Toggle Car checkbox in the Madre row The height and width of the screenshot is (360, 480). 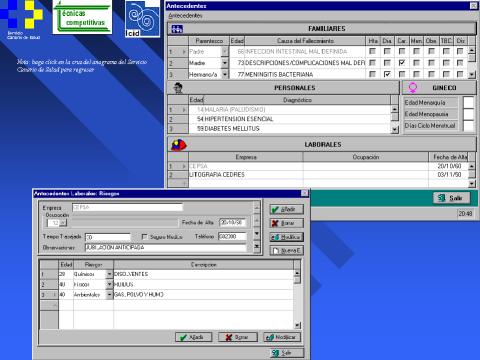coord(402,63)
